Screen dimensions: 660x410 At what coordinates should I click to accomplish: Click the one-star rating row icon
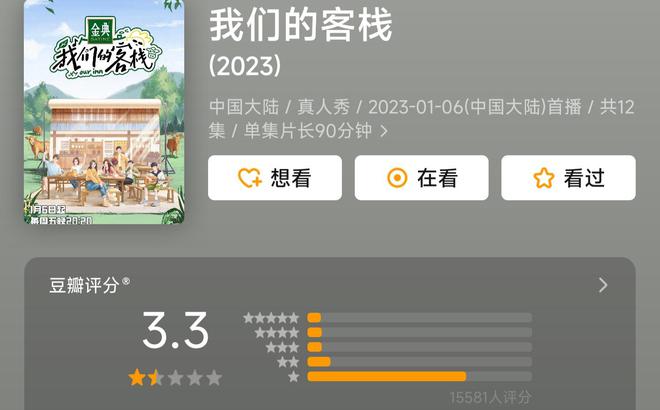pyautogui.click(x=293, y=376)
